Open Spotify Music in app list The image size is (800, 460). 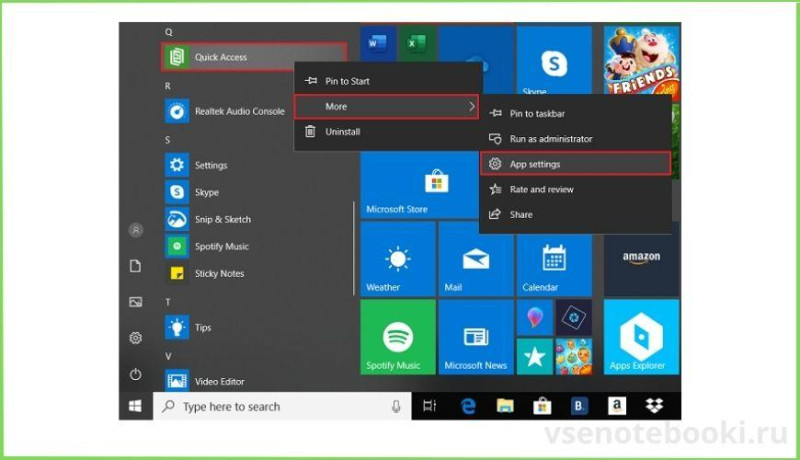tap(207, 246)
